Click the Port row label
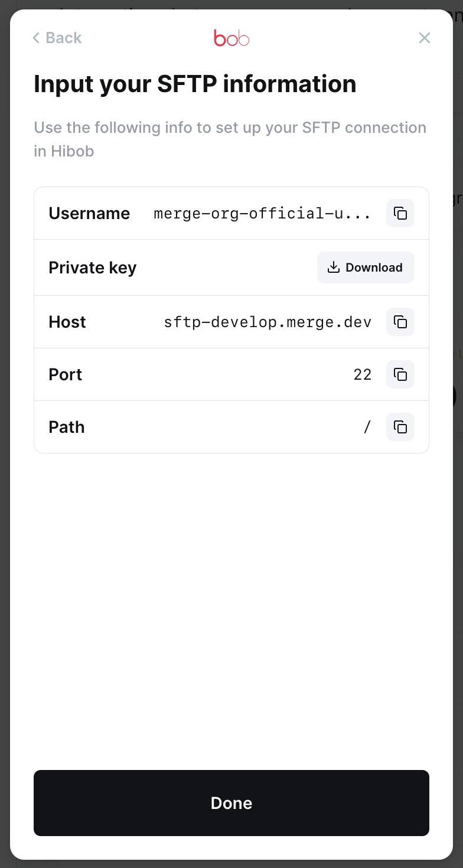The height and width of the screenshot is (868, 463). click(x=66, y=374)
